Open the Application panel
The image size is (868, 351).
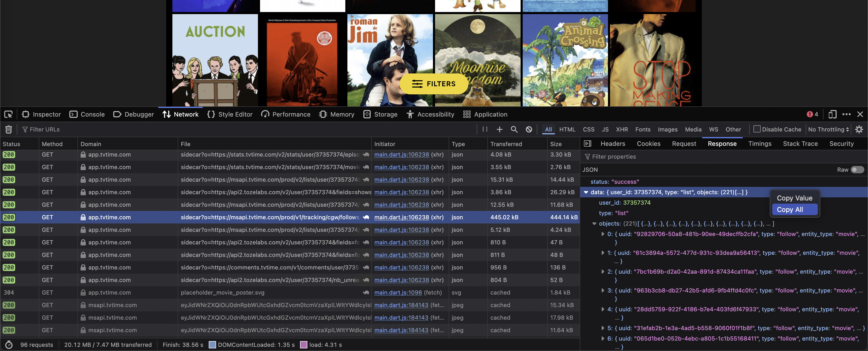(x=485, y=114)
